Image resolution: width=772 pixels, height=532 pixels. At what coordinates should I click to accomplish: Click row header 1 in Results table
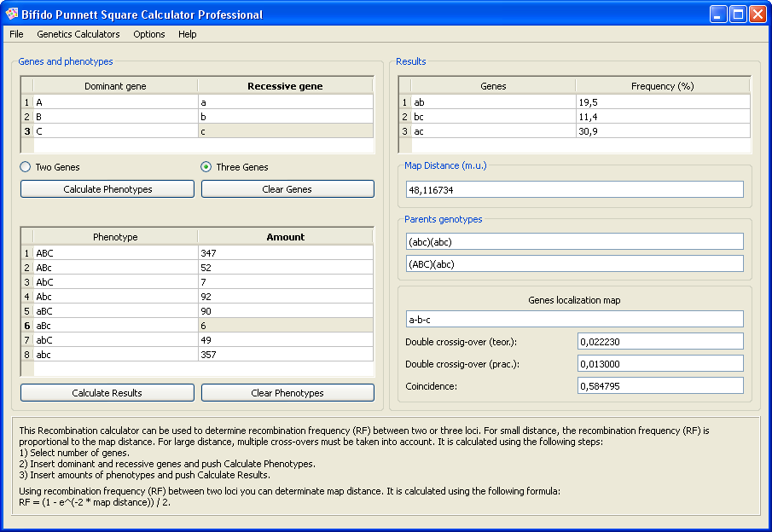click(404, 101)
